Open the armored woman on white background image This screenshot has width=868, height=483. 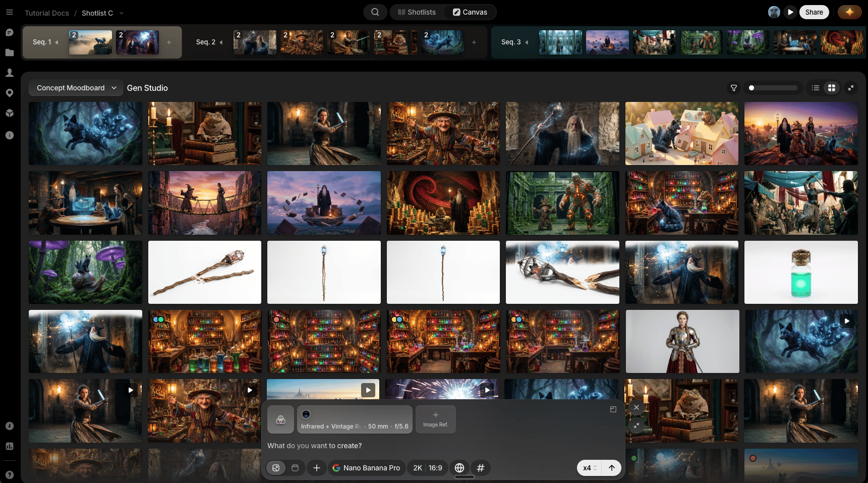682,341
